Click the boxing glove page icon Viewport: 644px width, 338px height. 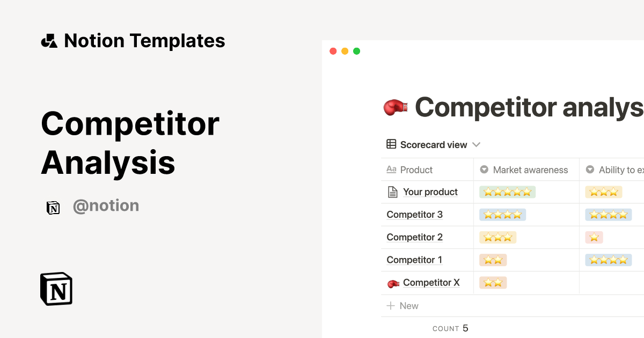point(396,107)
